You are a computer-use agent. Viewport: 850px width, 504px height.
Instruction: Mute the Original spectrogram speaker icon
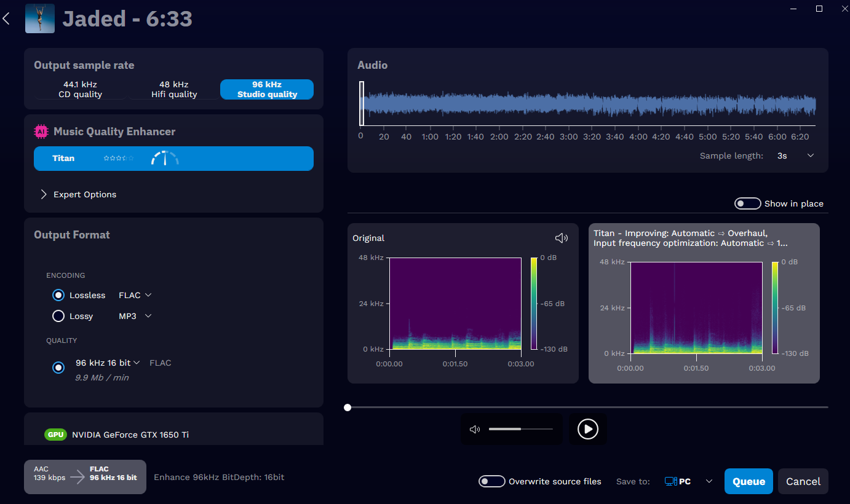[x=561, y=237]
